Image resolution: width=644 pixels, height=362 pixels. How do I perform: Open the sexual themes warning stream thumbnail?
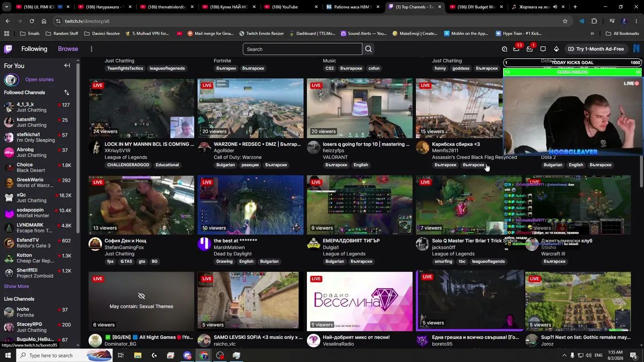tap(141, 301)
